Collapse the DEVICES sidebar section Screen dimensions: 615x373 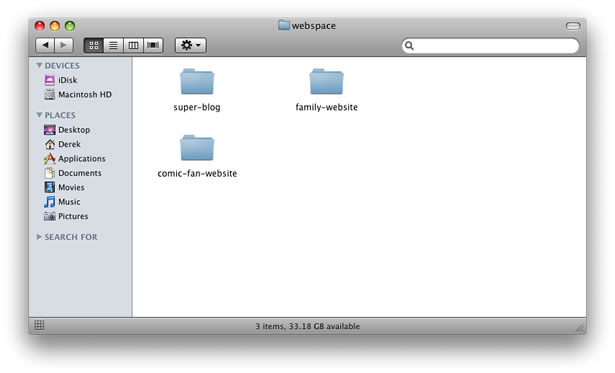pyautogui.click(x=39, y=66)
